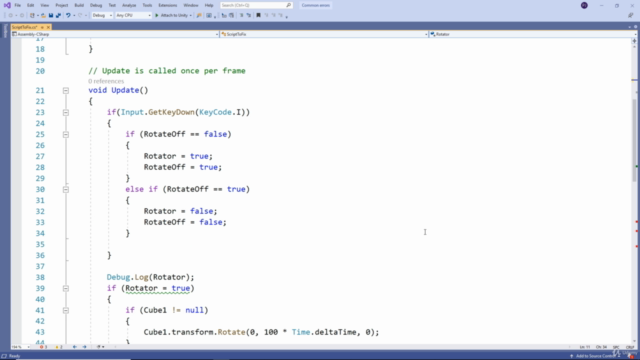Viewport: 640px width, 360px height.
Task: Click the Navigate Backward toolbar icon
Action: 11,16
